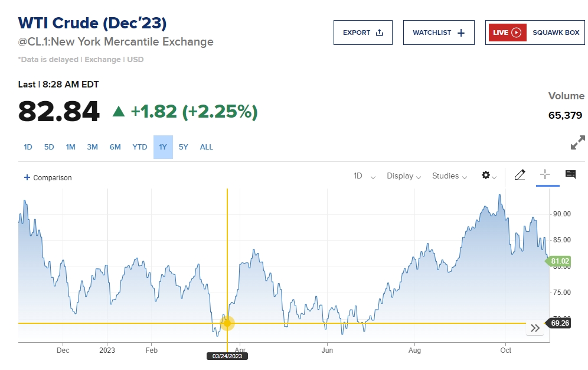Click the Export button

pyautogui.click(x=363, y=33)
